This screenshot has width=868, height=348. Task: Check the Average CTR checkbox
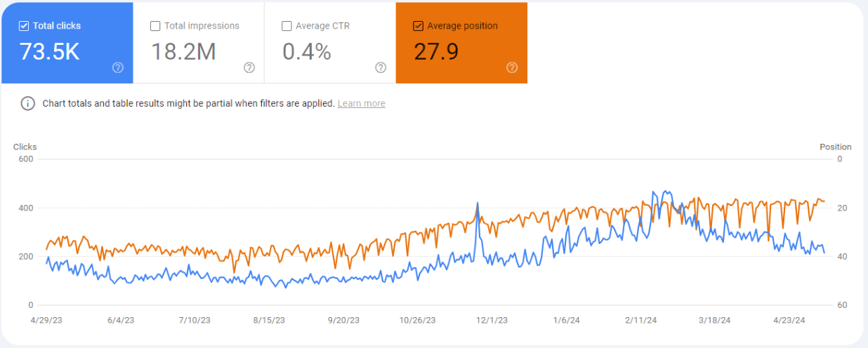coord(287,26)
